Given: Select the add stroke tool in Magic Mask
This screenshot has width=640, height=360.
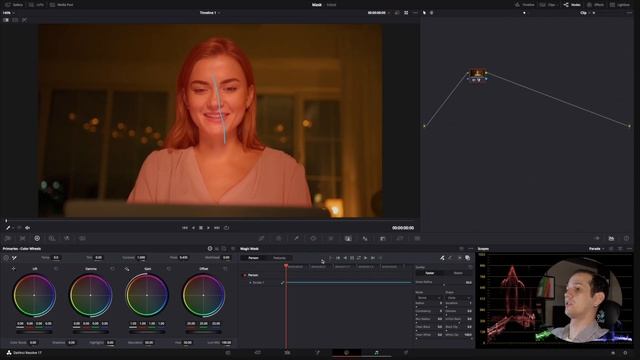Looking at the screenshot, I should tap(442, 258).
